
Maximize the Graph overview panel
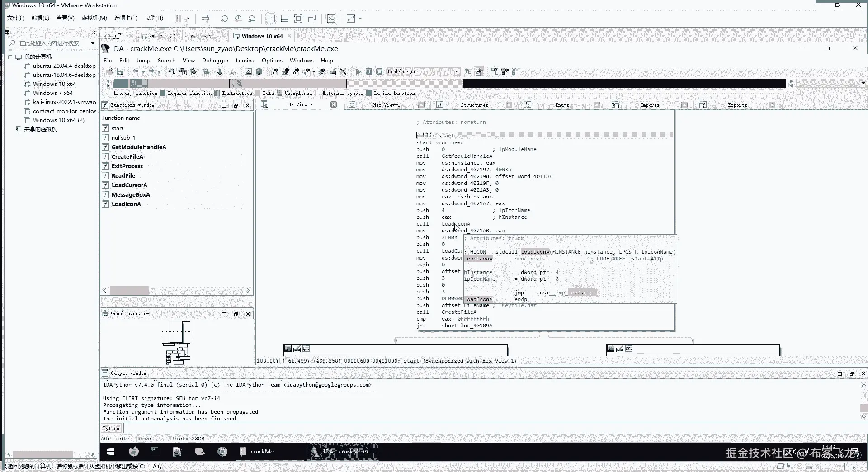pyautogui.click(x=224, y=314)
